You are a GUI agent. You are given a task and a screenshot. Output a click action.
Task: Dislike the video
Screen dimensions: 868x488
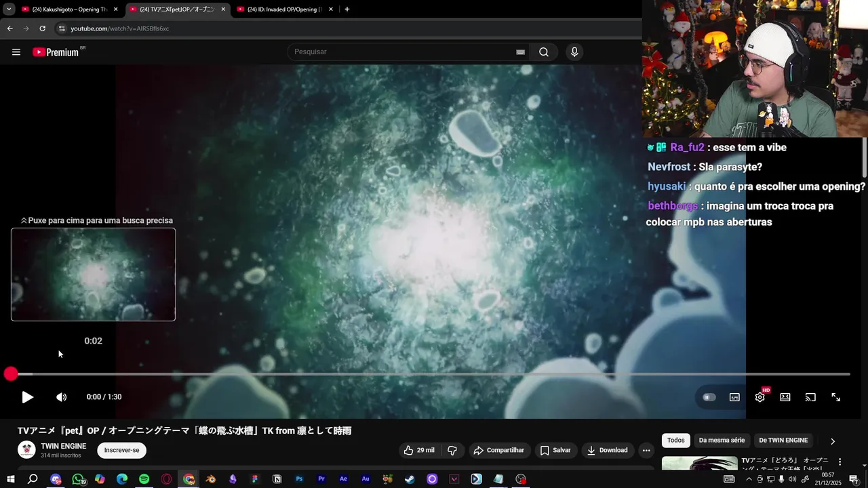click(x=452, y=450)
